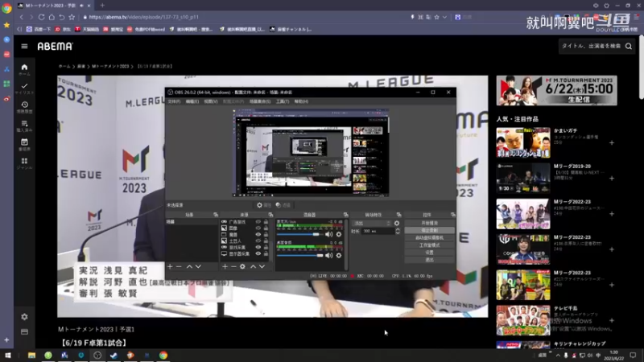Open the 淡出 transition type dropdown
Image resolution: width=644 pixels, height=362 pixels.
tap(371, 224)
